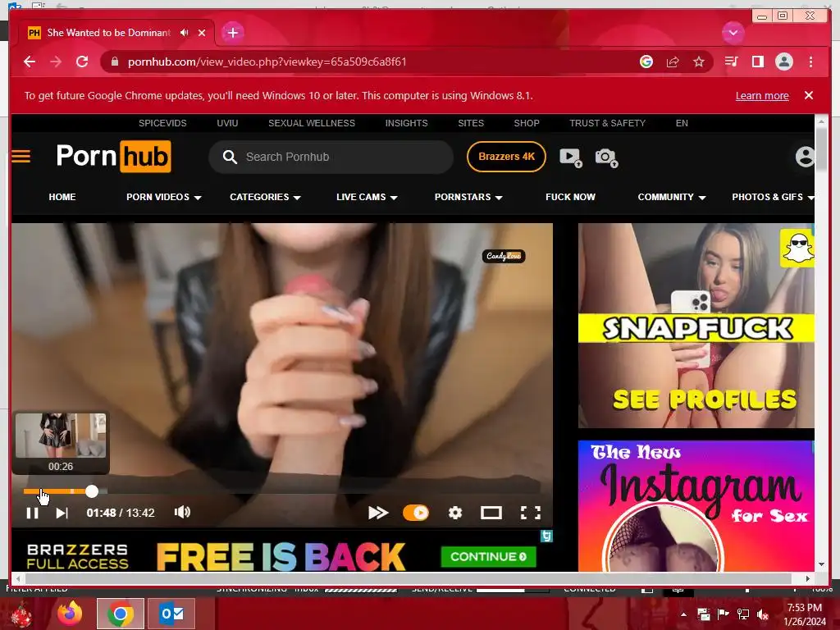The height and width of the screenshot is (630, 840).
Task: Click the video volume speaker icon
Action: [x=182, y=512]
